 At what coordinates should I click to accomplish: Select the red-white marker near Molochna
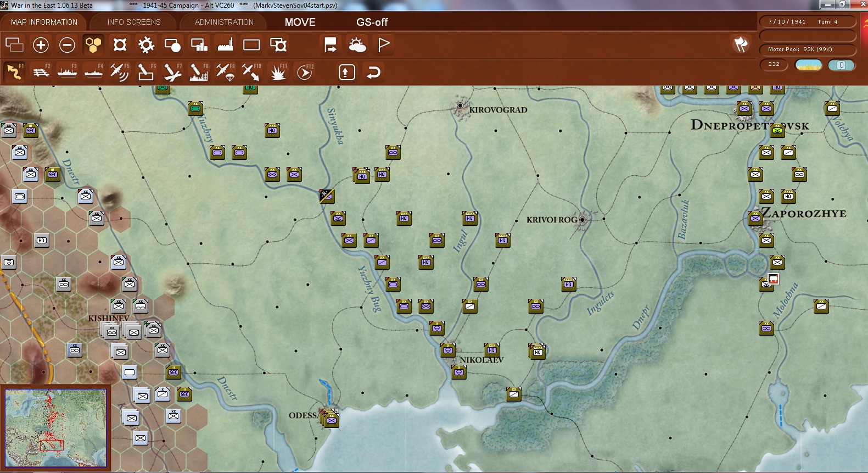point(774,279)
